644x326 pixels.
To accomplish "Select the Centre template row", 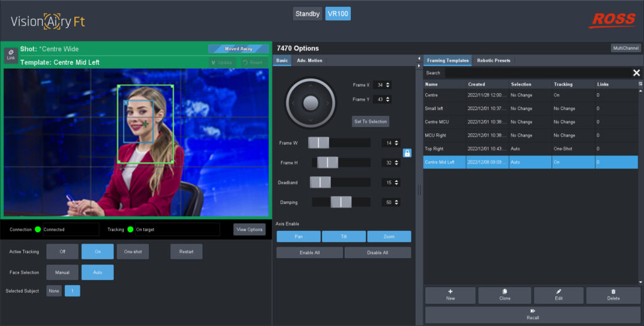I will pos(531,95).
